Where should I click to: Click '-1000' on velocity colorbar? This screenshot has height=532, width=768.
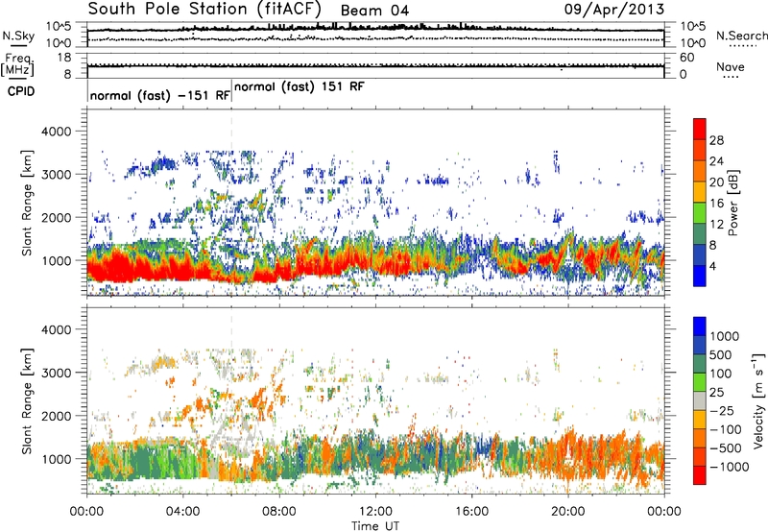pyautogui.click(x=730, y=467)
